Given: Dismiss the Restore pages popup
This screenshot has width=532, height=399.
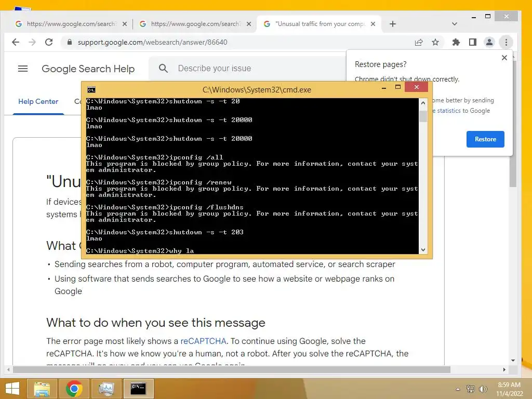Looking at the screenshot, I should tap(504, 58).
